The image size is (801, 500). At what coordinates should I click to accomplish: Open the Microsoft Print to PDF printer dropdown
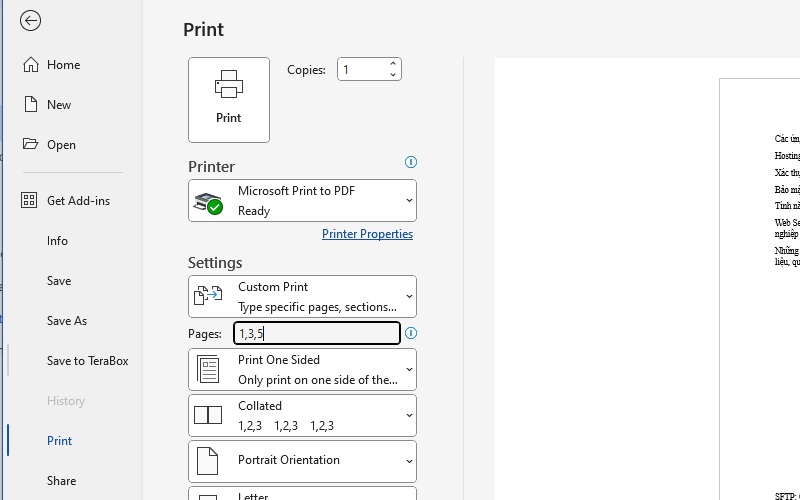coord(302,201)
